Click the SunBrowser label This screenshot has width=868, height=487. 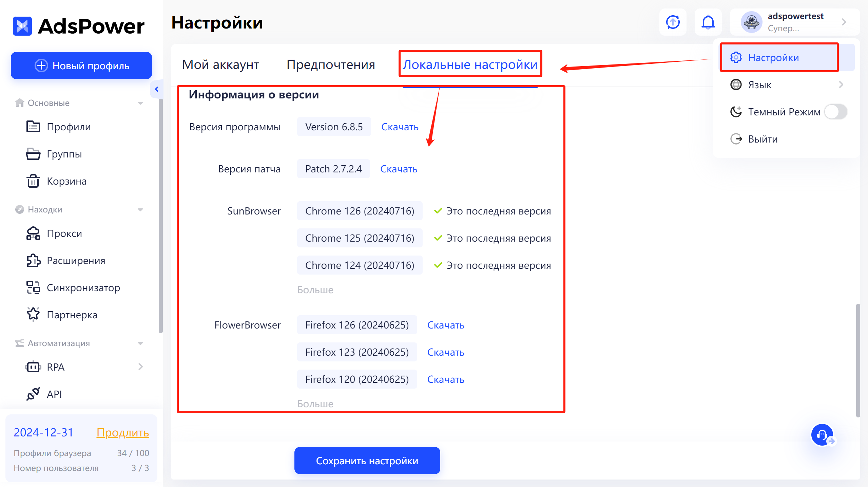point(254,211)
